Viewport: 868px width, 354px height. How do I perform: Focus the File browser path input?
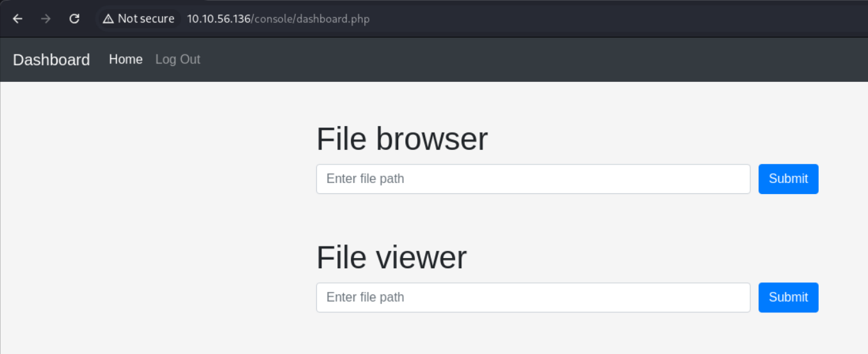point(533,179)
